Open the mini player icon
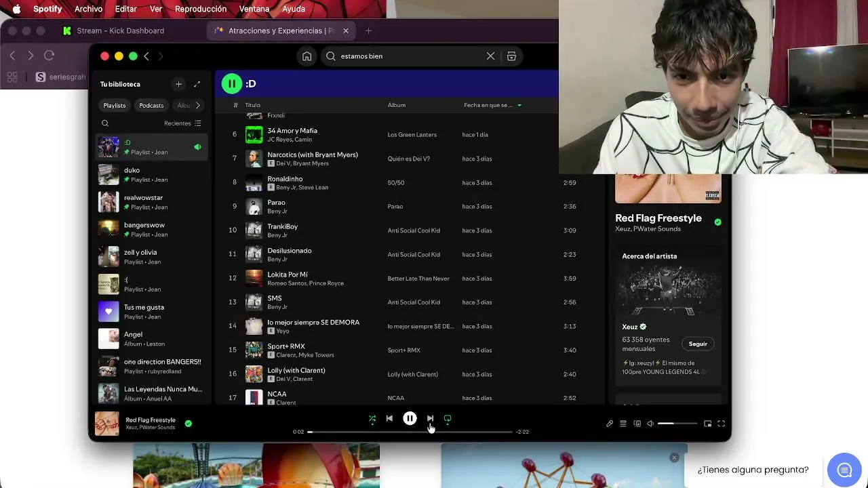Image resolution: width=868 pixels, height=488 pixels. 707,424
